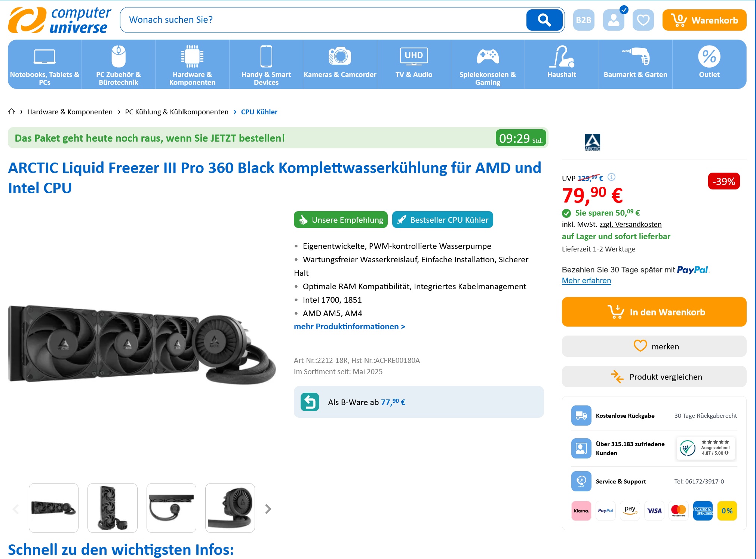The height and width of the screenshot is (559, 756).
Task: Expand mehr Produktinformationen link
Action: click(x=349, y=326)
